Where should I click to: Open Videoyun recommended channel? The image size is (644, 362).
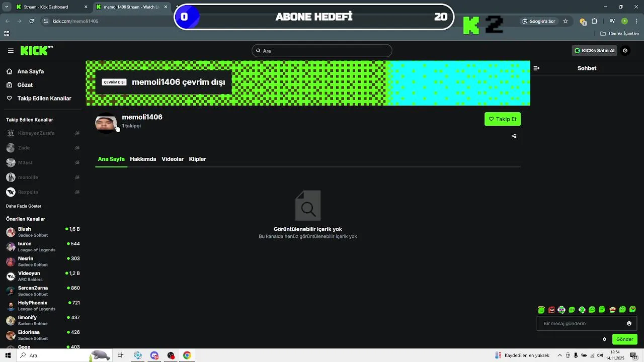click(43, 276)
